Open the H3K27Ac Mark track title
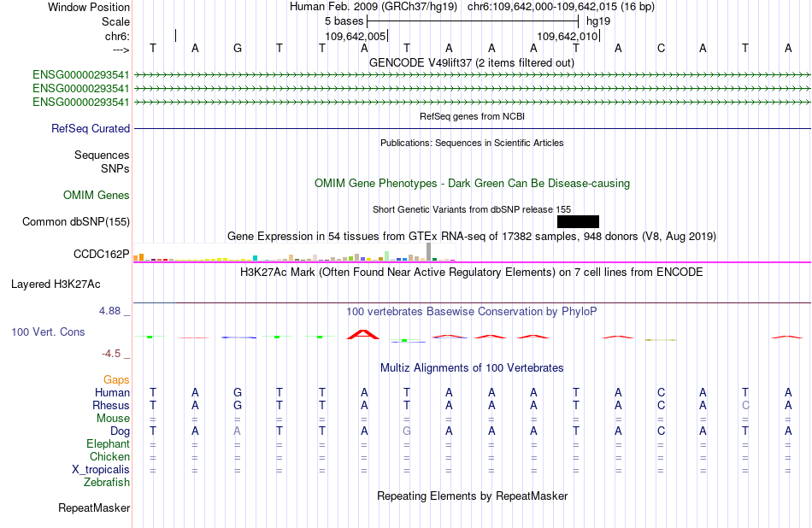This screenshot has width=812, height=528. pyautogui.click(x=472, y=273)
